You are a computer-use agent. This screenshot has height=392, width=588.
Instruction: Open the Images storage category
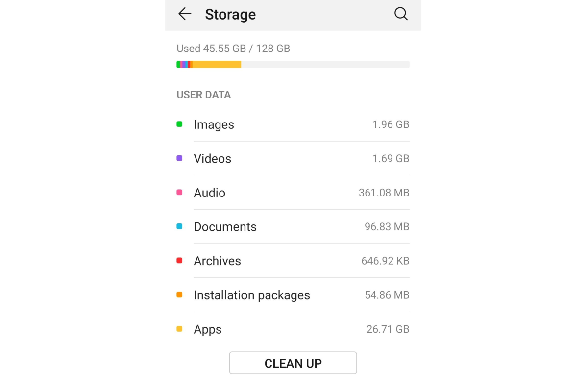pos(293,124)
